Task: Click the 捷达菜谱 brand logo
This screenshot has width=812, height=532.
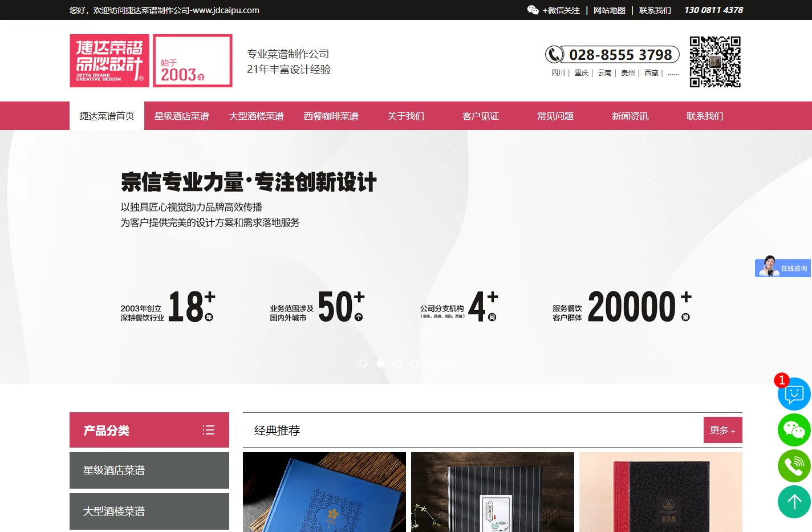Action: point(109,60)
